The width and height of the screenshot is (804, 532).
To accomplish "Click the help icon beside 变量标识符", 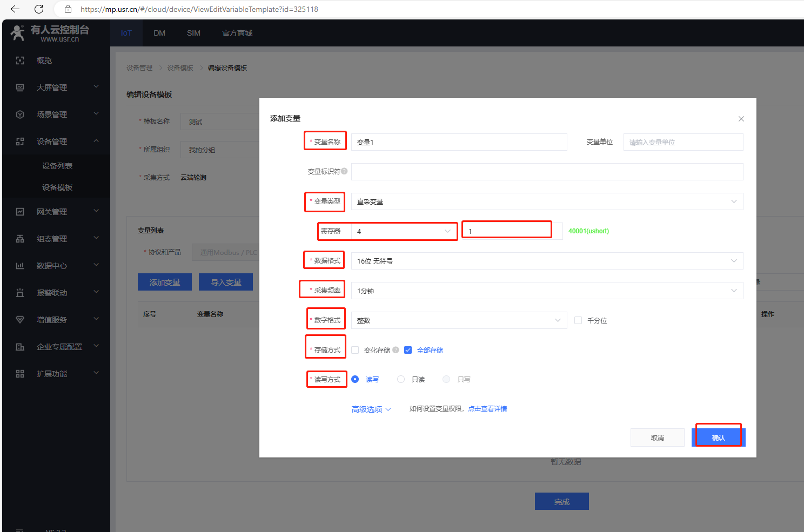I will point(344,171).
